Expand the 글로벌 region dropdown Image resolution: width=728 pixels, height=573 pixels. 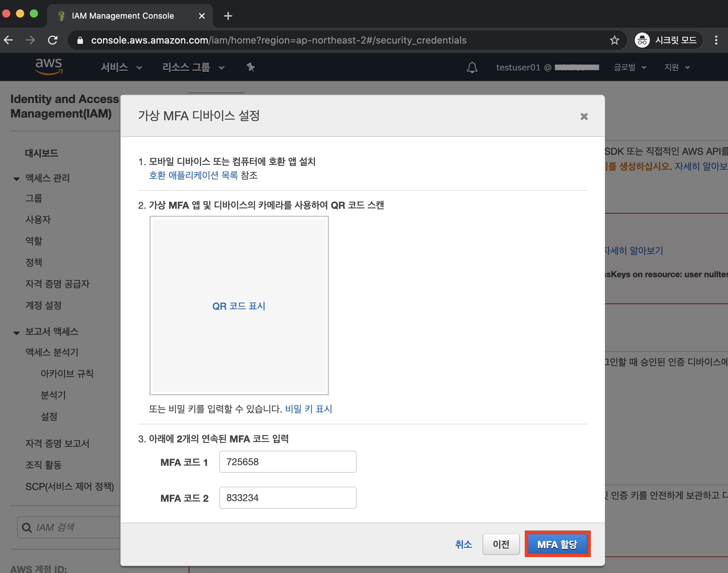pyautogui.click(x=629, y=67)
